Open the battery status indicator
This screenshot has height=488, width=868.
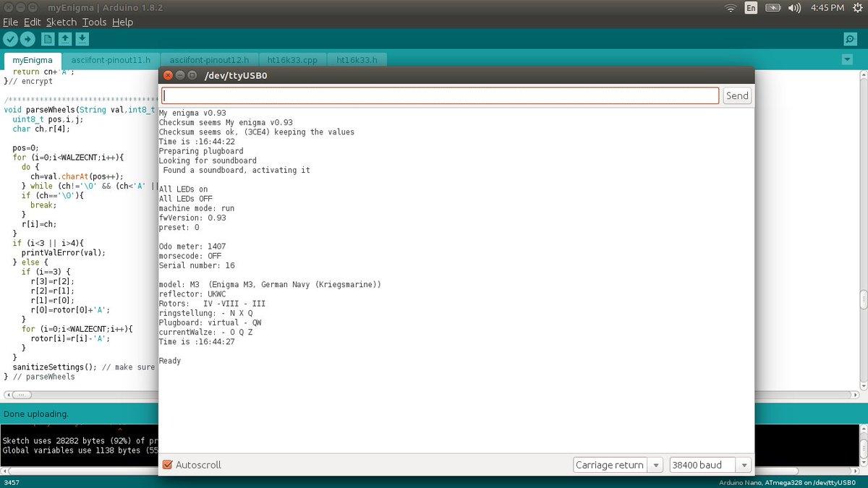tap(773, 8)
